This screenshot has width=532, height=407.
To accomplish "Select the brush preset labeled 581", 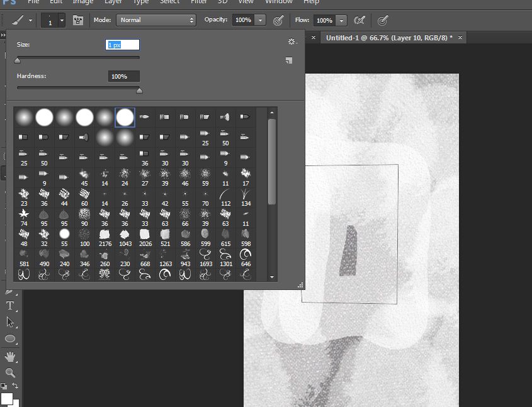I will pyautogui.click(x=24, y=259).
